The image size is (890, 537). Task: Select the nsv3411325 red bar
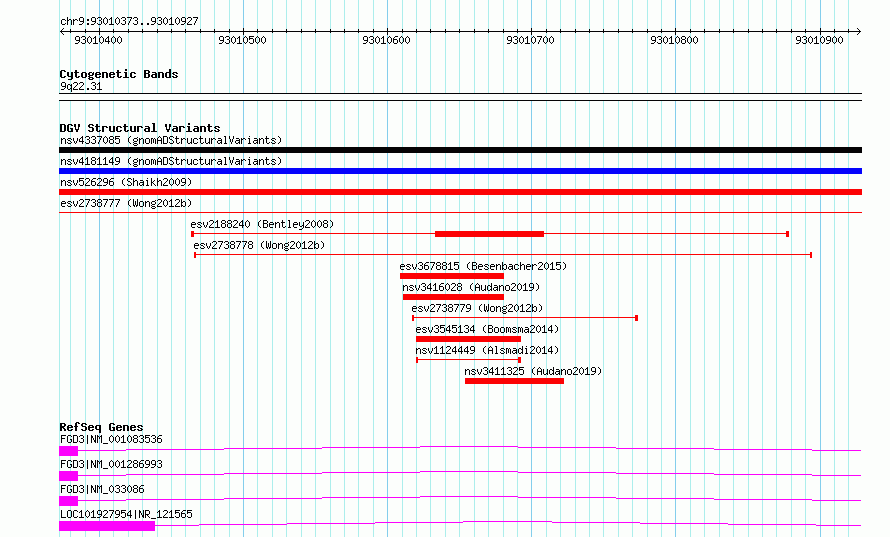click(x=514, y=381)
